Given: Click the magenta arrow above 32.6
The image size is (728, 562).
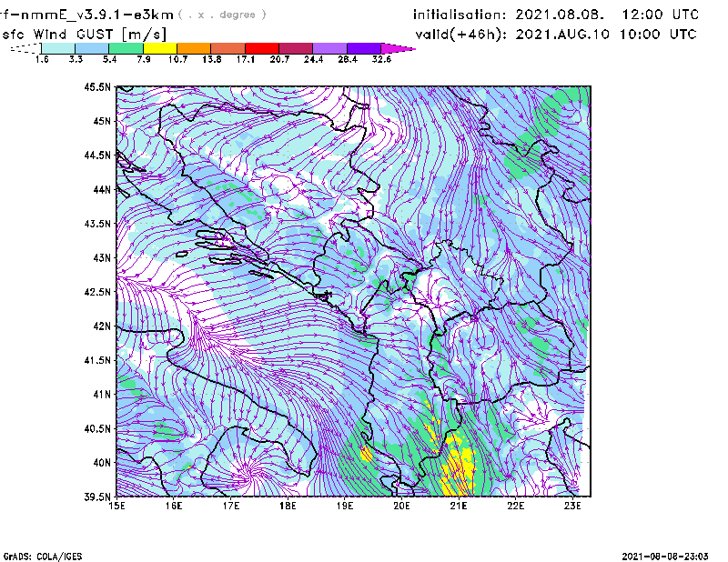Looking at the screenshot, I should (x=398, y=48).
